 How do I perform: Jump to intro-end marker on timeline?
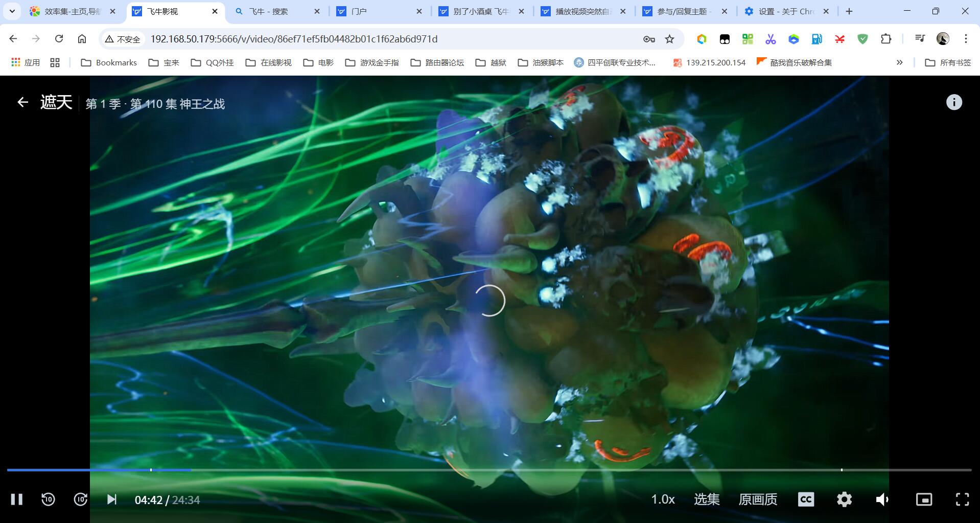point(151,470)
